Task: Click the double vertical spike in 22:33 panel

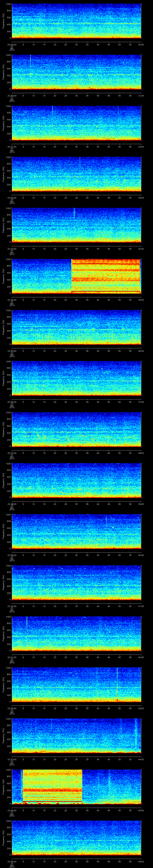Action: click(x=74, y=213)
